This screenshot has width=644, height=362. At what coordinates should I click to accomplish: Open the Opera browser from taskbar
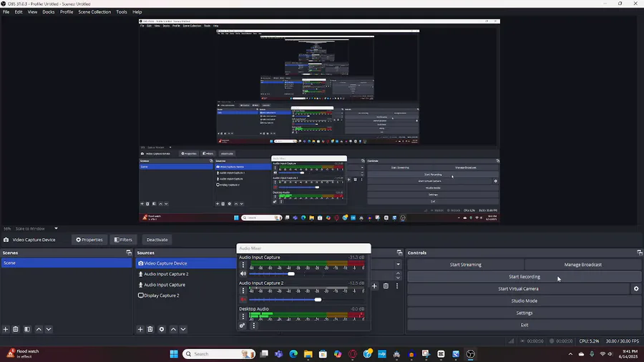[x=352, y=354]
